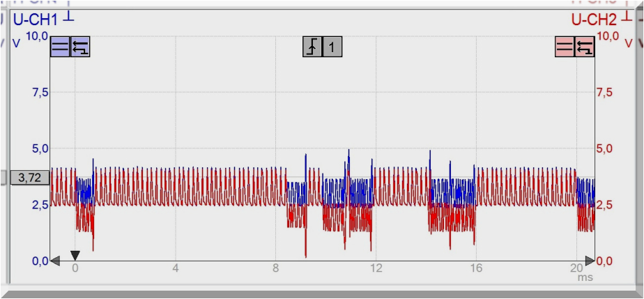The height and width of the screenshot is (299, 644).
Task: Click the 12 tick on the time axis
Action: pyautogui.click(x=376, y=268)
